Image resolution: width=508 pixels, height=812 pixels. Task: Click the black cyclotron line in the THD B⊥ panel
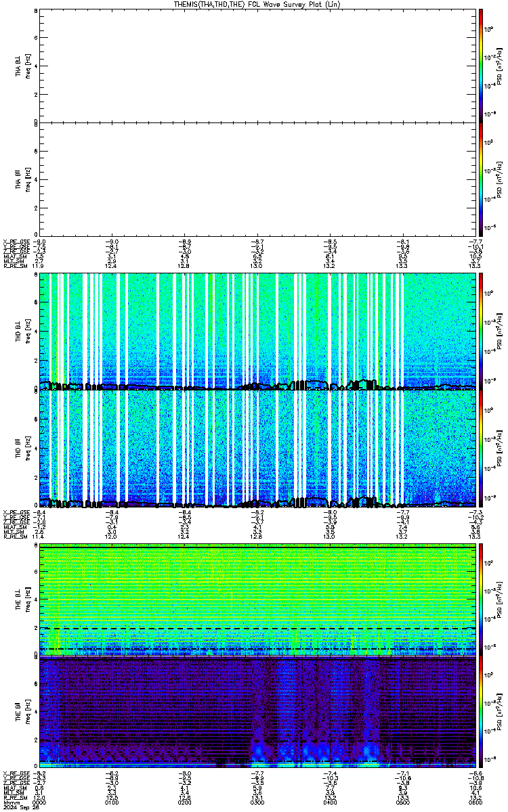click(x=258, y=386)
